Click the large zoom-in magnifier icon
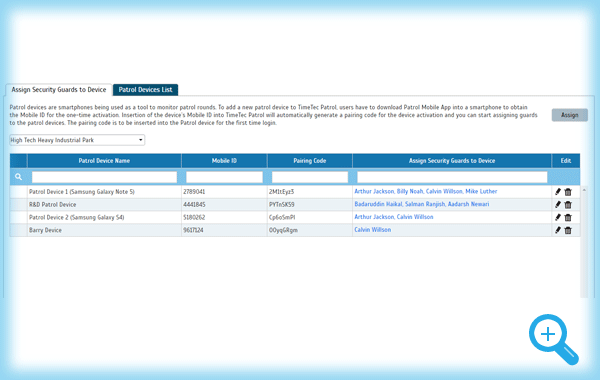 point(554,339)
